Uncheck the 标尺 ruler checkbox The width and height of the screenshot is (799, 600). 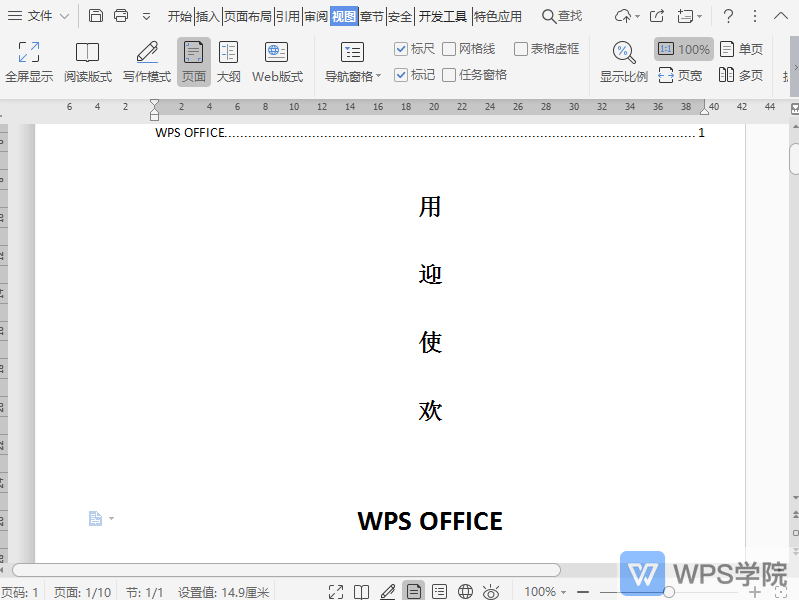[401, 49]
